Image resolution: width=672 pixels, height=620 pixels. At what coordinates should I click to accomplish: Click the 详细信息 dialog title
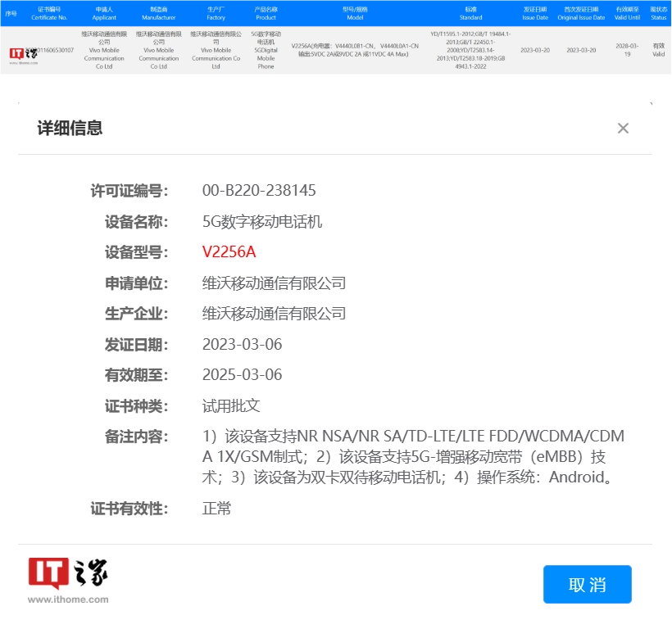click(70, 128)
